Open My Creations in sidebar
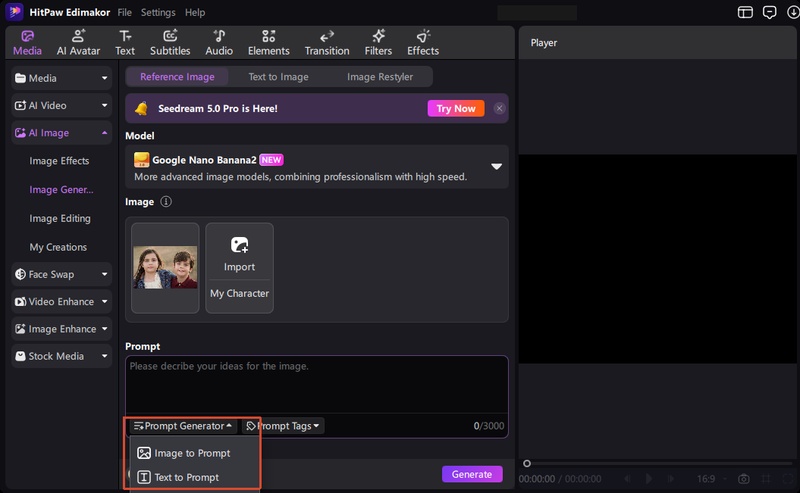This screenshot has width=800, height=493. pos(58,247)
